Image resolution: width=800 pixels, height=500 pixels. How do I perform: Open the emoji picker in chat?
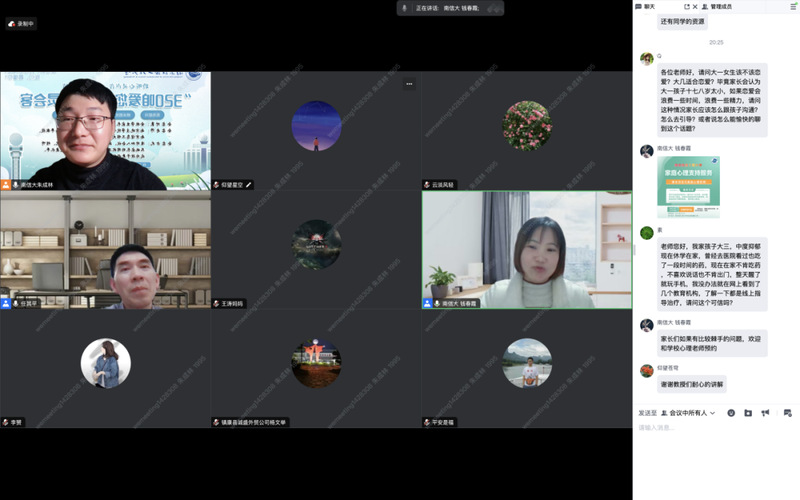[731, 412]
